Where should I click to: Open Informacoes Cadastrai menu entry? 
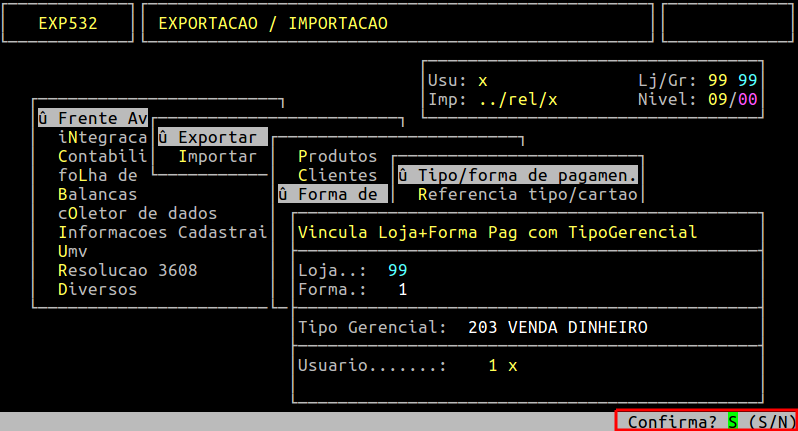point(162,232)
